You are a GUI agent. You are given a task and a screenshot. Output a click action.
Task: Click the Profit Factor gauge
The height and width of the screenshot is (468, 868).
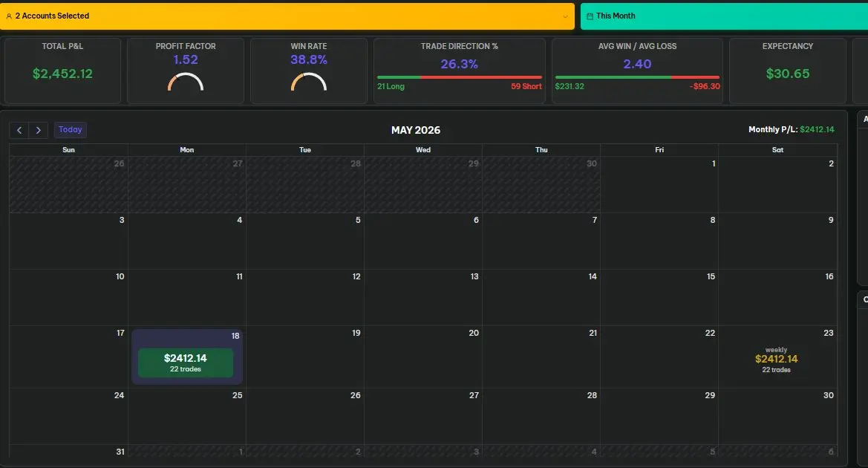(x=186, y=82)
